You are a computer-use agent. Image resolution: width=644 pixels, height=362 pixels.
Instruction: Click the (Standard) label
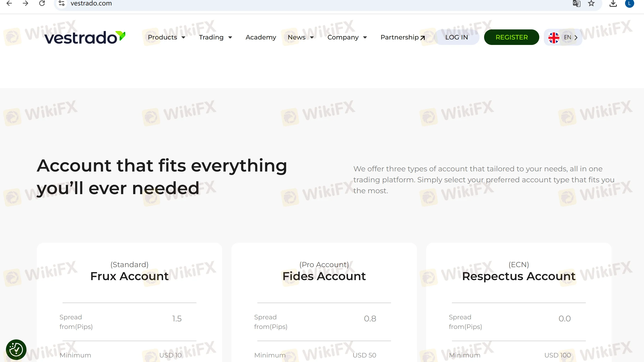[x=130, y=265]
